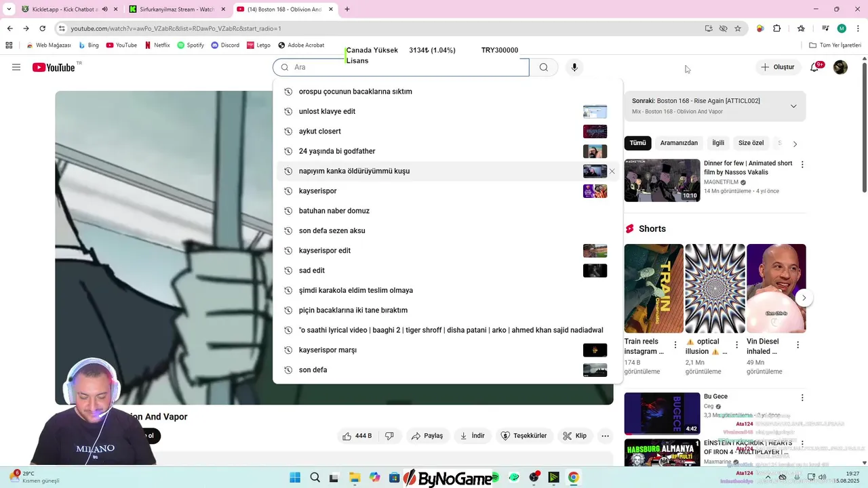Click the Oluştur button
The width and height of the screenshot is (868, 488).
(x=778, y=67)
